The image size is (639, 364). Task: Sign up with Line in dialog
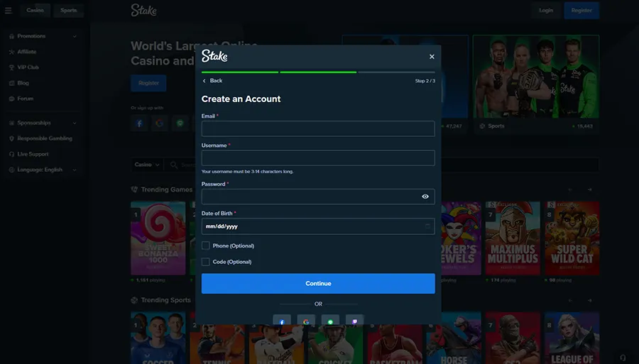coord(330,319)
